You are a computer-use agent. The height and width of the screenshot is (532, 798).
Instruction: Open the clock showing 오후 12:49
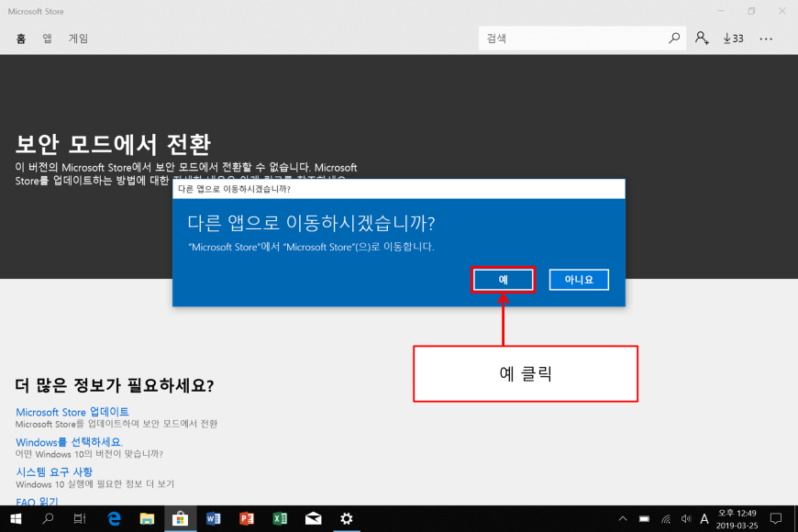click(737, 519)
